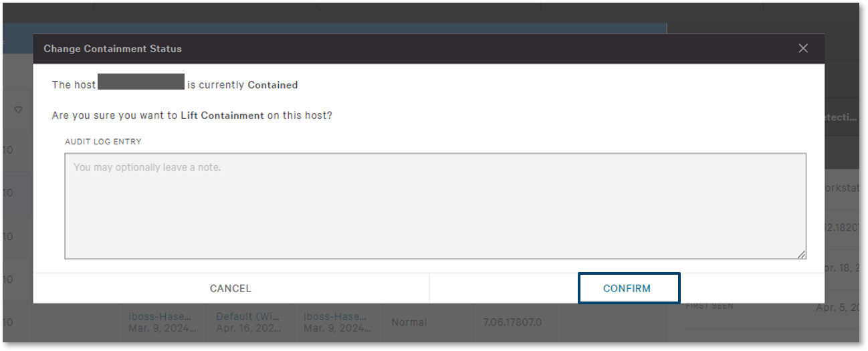868x351 pixels.
Task: Click the sort triangle in dimmed table header
Action: 18,110
